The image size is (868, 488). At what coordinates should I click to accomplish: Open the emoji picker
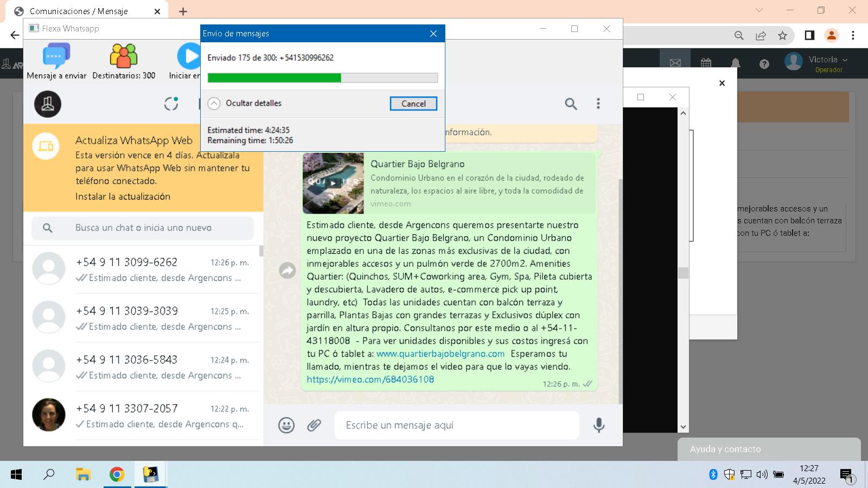pyautogui.click(x=286, y=425)
